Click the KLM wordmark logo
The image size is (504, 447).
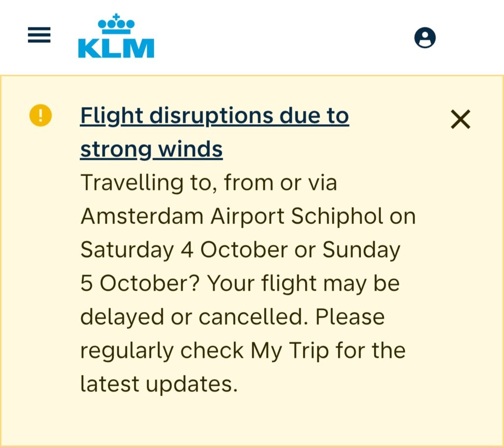coord(116,48)
